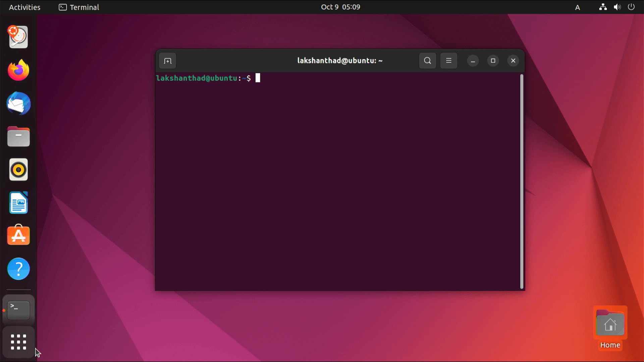Show Applications grid button

18,342
